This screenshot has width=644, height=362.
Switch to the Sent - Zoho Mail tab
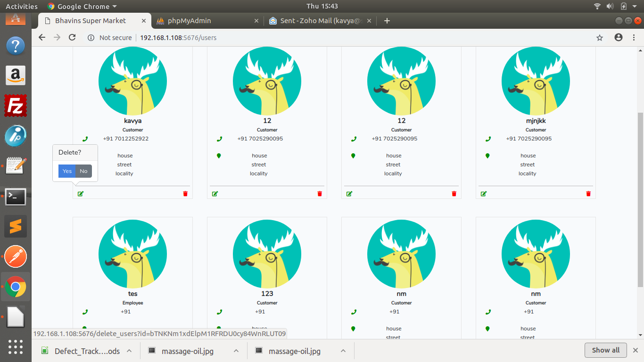click(x=321, y=21)
